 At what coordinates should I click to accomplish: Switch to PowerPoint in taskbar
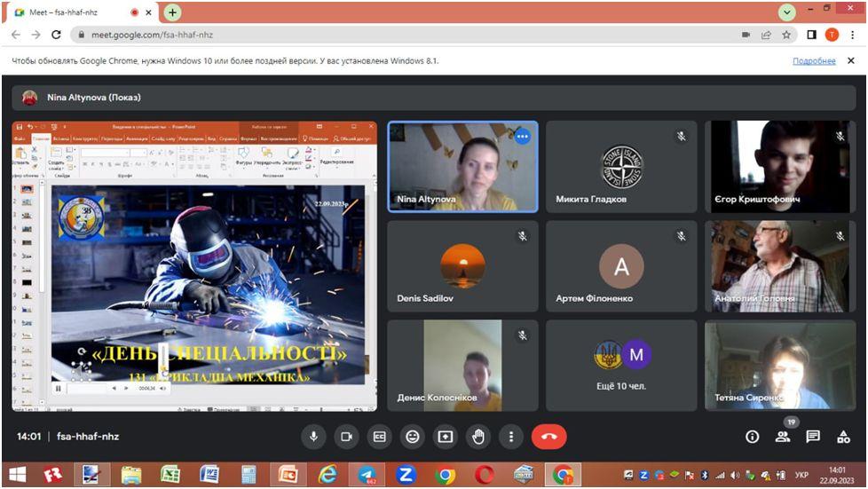pos(288,475)
